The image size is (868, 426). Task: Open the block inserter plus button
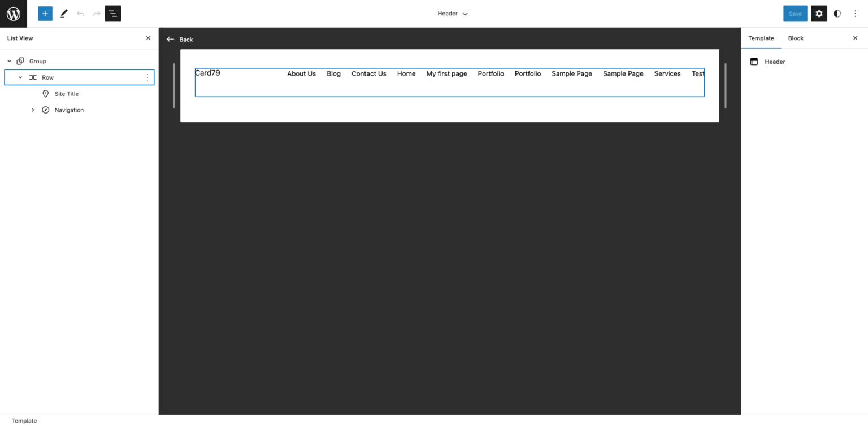[x=45, y=14]
